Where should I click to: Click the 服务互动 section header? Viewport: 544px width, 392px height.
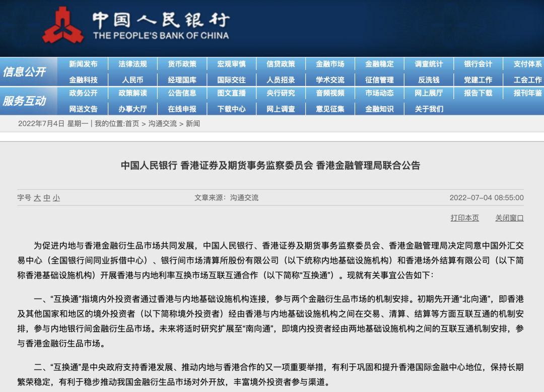point(24,101)
